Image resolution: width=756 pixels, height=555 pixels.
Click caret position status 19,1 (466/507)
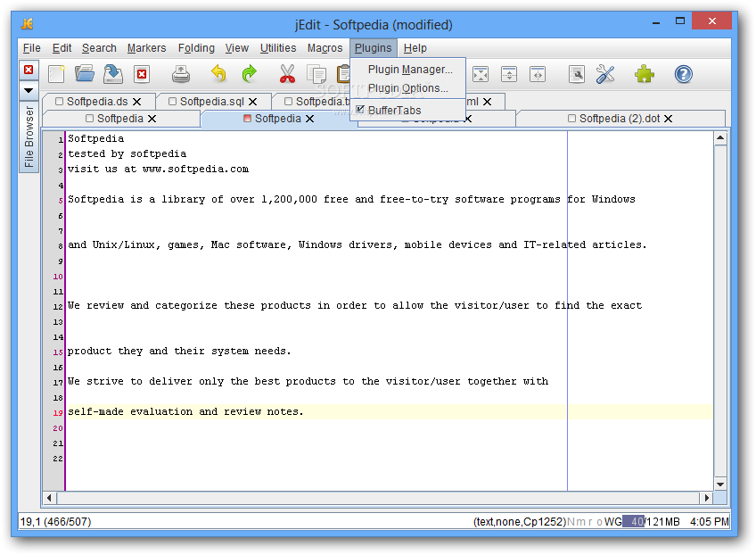(x=55, y=521)
